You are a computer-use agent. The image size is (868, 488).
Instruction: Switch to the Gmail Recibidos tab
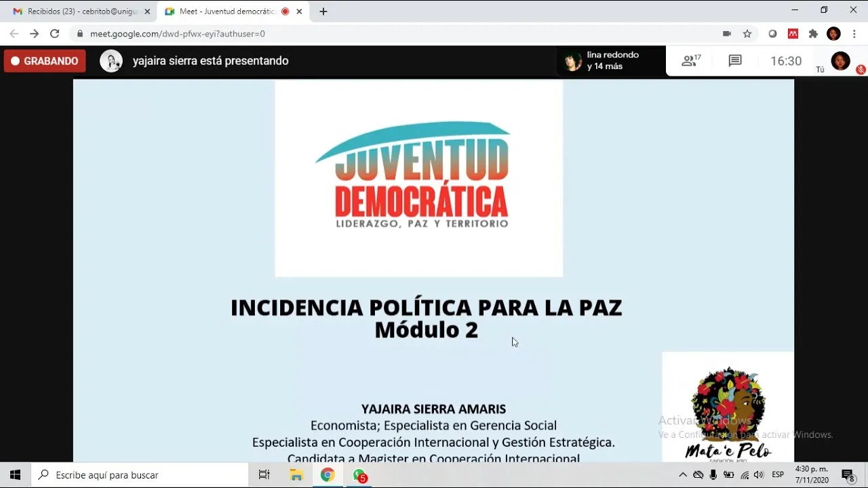[81, 12]
